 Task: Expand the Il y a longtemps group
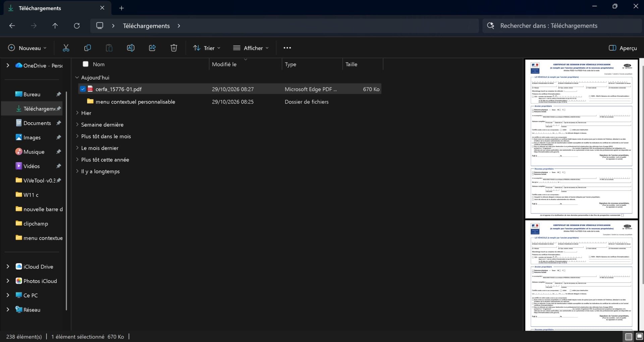click(x=77, y=172)
